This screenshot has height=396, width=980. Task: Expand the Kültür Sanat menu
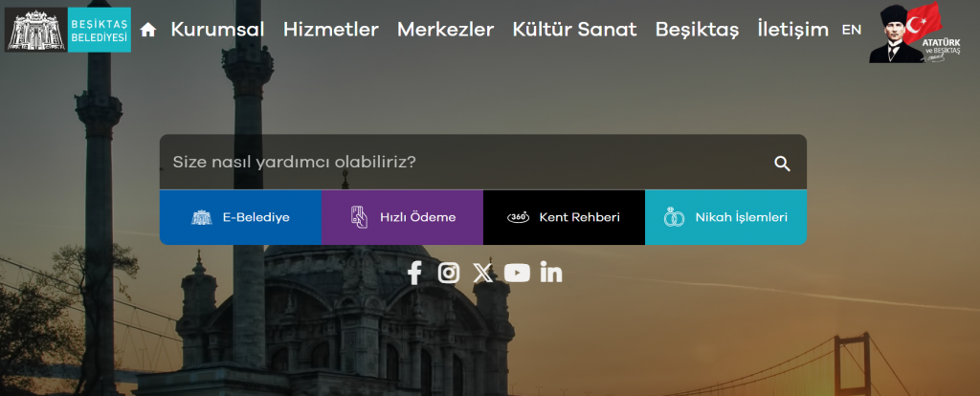tap(574, 30)
